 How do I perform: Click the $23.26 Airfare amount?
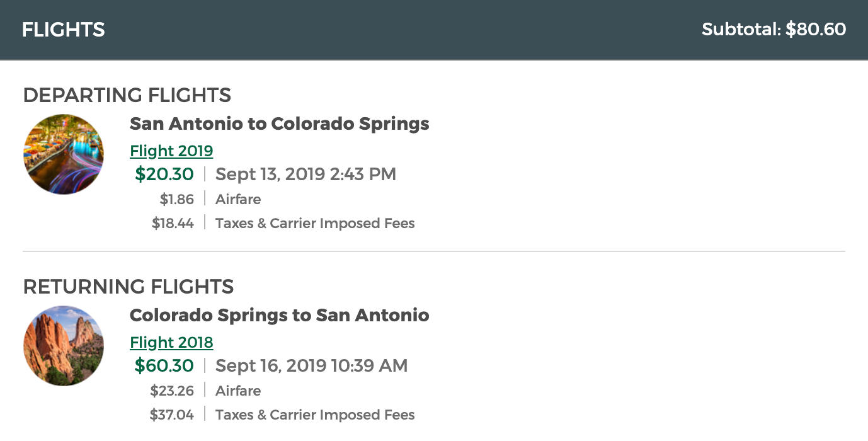(x=173, y=391)
